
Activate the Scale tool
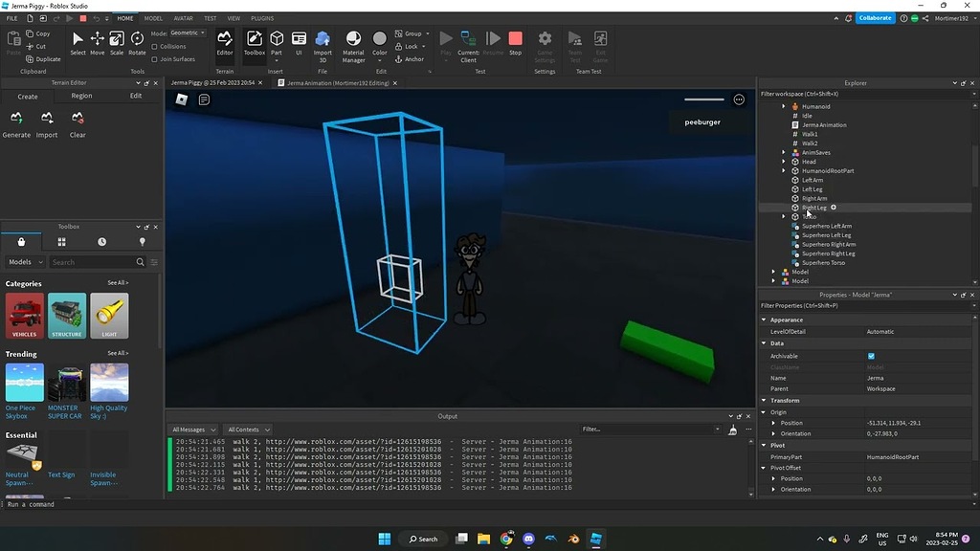pos(116,44)
